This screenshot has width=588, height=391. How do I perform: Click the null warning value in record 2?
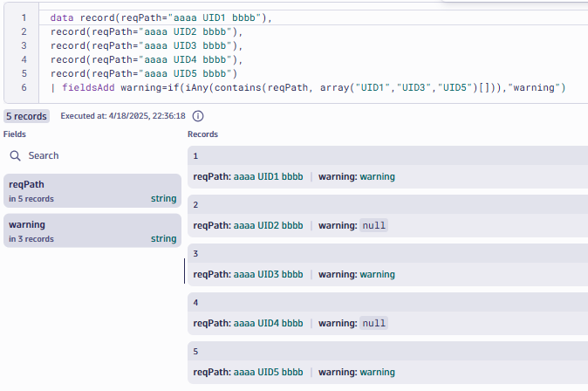click(x=373, y=225)
